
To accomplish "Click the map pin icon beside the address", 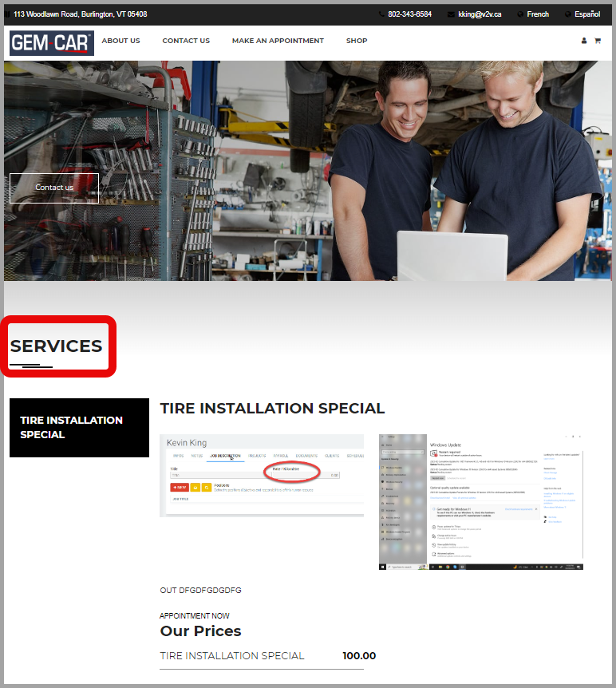I will (9, 14).
